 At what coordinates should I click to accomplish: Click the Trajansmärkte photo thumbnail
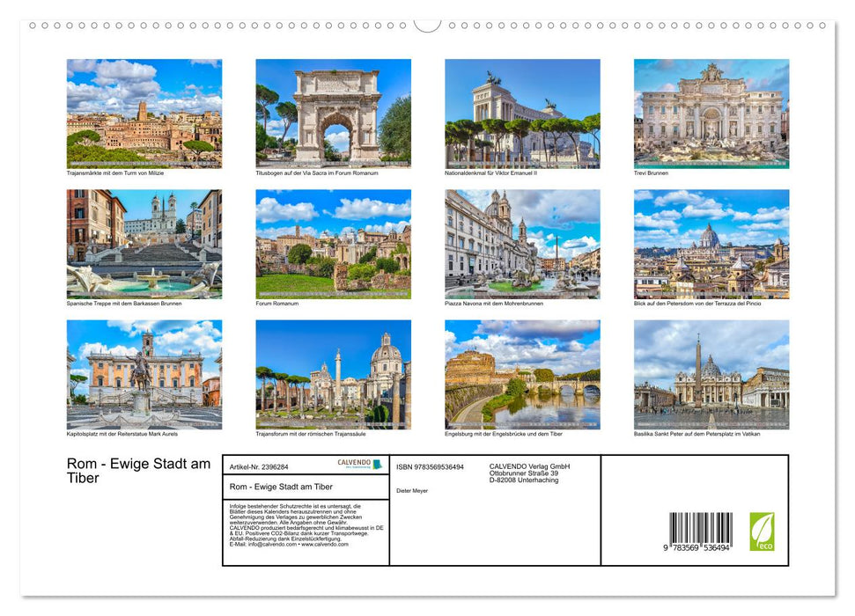tap(144, 114)
